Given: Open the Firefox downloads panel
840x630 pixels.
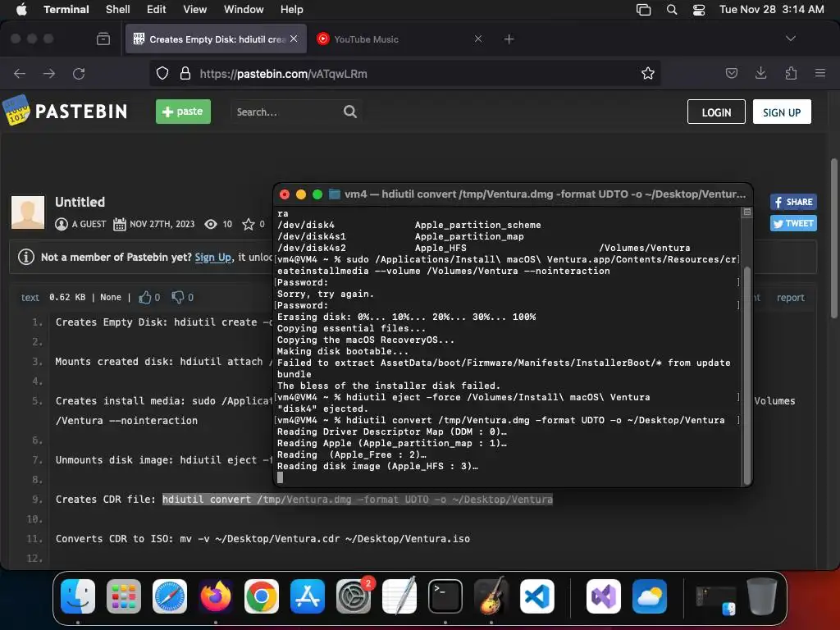Looking at the screenshot, I should (760, 73).
